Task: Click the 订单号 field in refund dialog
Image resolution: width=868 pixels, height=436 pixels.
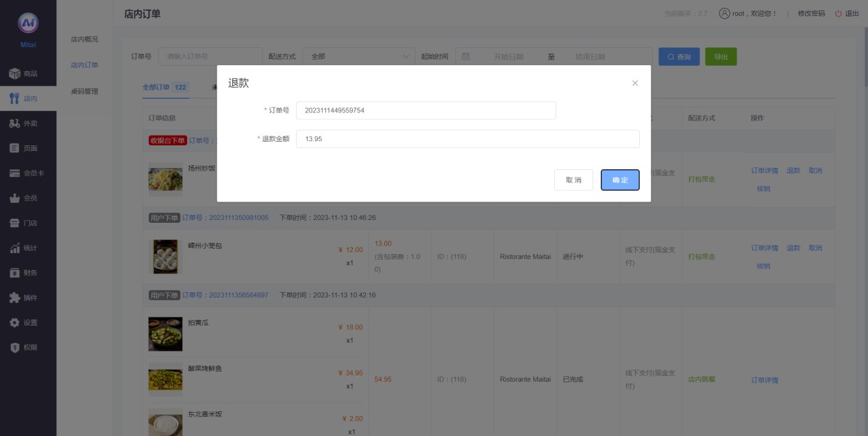Action: (x=425, y=110)
